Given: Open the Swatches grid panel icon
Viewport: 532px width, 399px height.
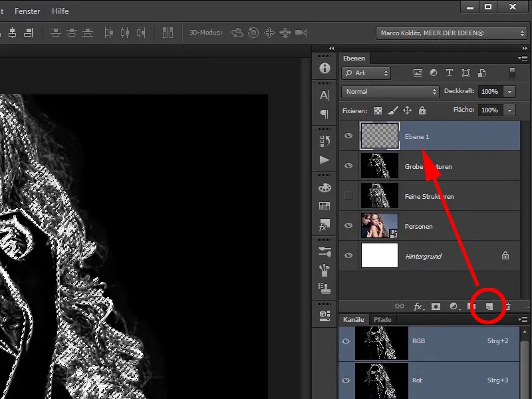Looking at the screenshot, I should coord(325,205).
